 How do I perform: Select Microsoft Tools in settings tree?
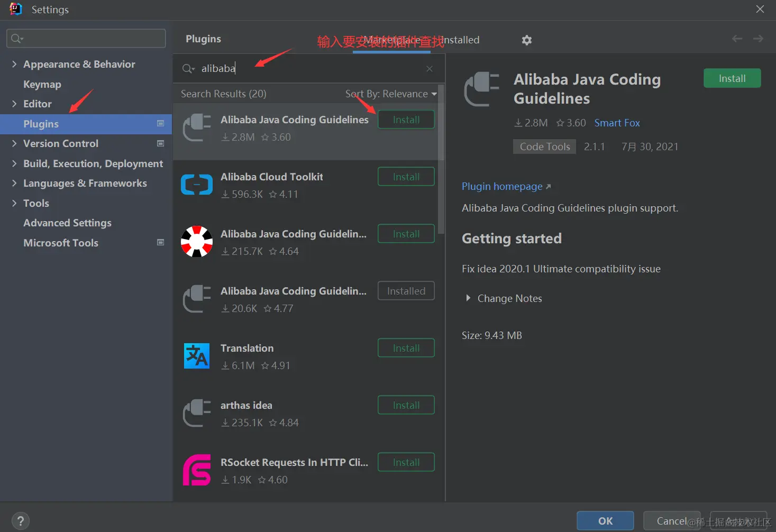[x=61, y=243]
